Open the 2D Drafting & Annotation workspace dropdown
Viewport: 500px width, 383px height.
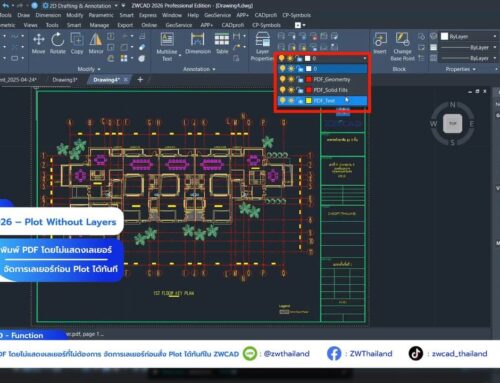116,6
